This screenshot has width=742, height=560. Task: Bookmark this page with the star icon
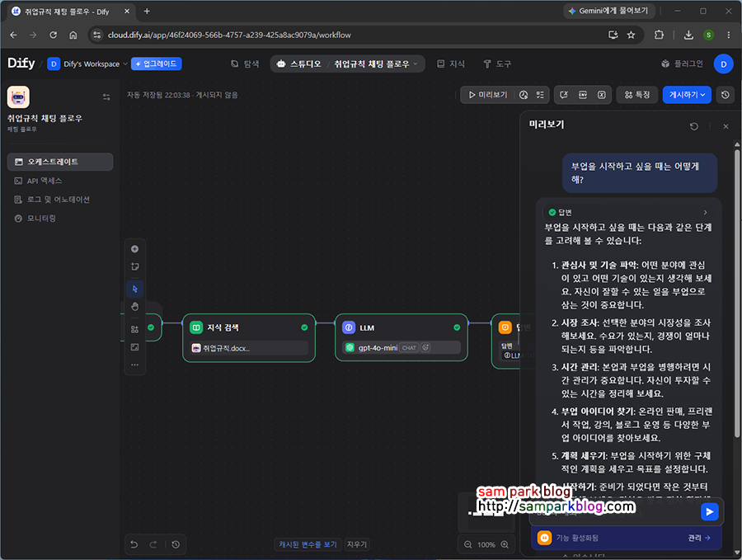coord(631,35)
